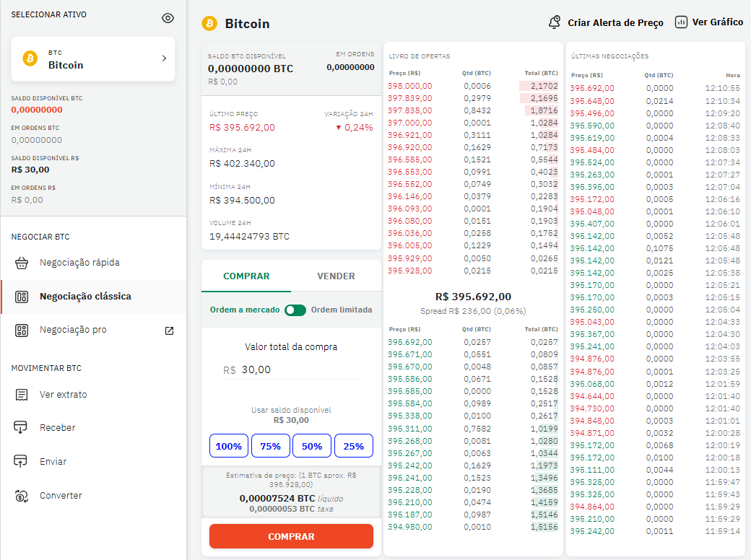Image resolution: width=751 pixels, height=560 pixels.
Task: Open Criar Alerta de Preço
Action: 615,22
